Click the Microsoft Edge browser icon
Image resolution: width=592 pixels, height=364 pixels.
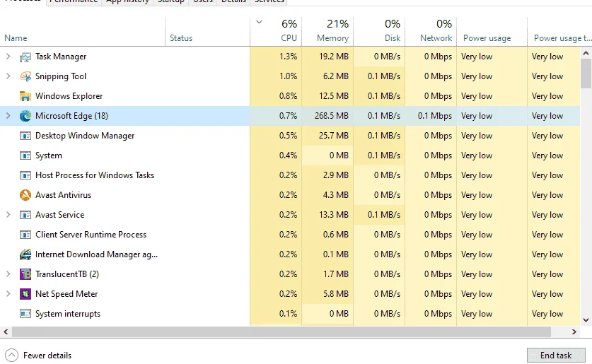tap(25, 116)
